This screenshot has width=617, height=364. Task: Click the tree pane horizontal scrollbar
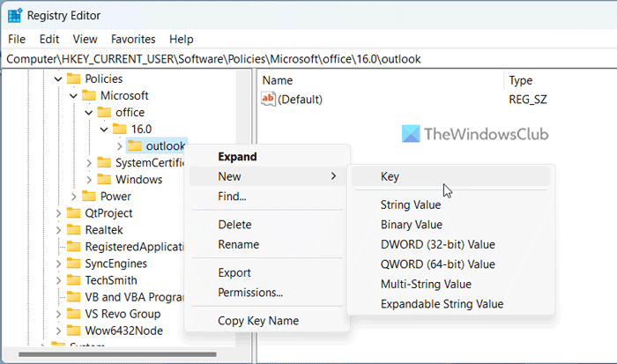click(x=117, y=354)
